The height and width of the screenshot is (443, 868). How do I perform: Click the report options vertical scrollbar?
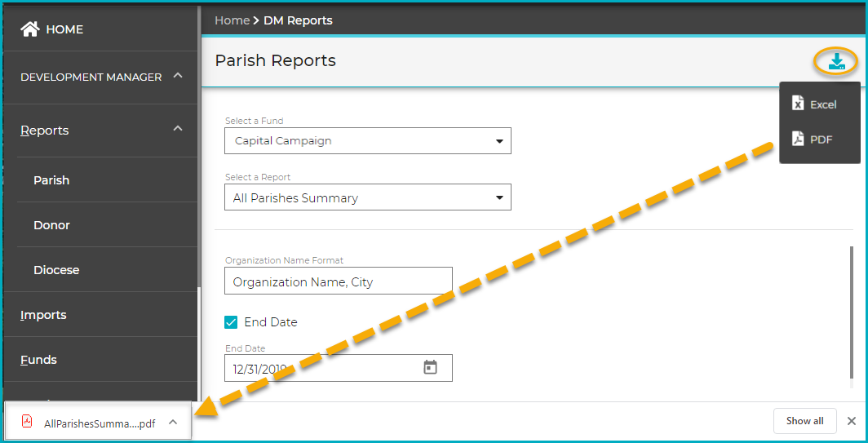[x=852, y=312]
